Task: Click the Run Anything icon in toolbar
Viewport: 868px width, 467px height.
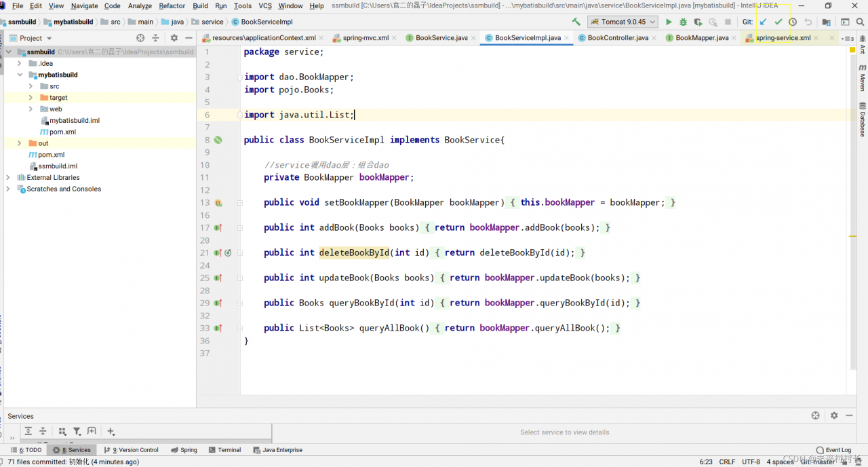Action: [845, 22]
